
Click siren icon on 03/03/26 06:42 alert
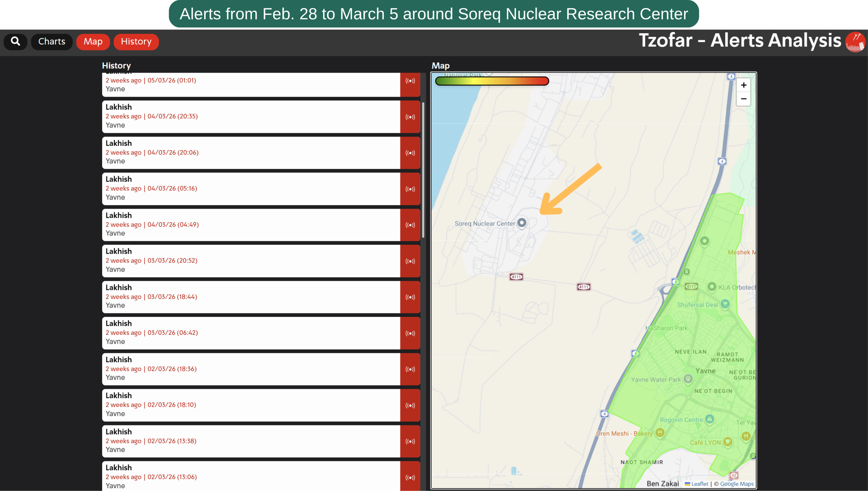[410, 333]
